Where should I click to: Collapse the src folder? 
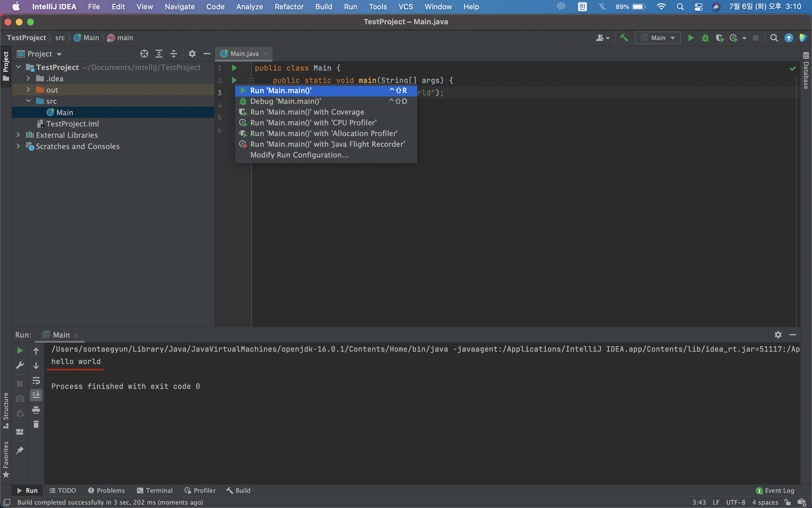[28, 101]
